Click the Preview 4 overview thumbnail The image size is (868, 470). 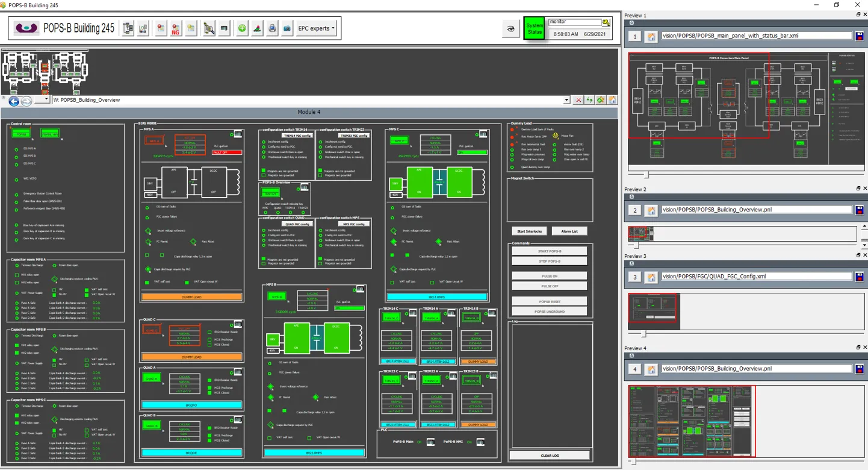[692, 421]
